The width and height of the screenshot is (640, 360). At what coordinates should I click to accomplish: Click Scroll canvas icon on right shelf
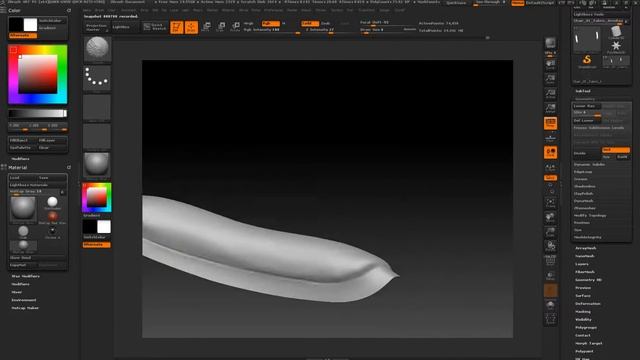click(x=550, y=64)
